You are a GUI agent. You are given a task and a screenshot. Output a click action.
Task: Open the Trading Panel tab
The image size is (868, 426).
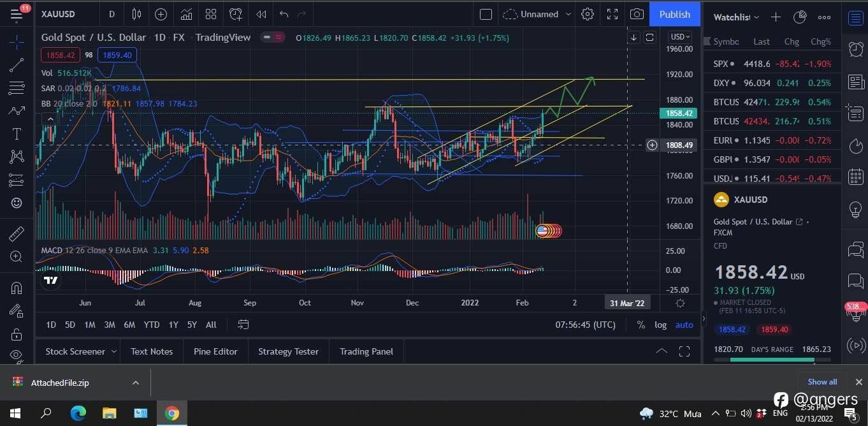[366, 351]
